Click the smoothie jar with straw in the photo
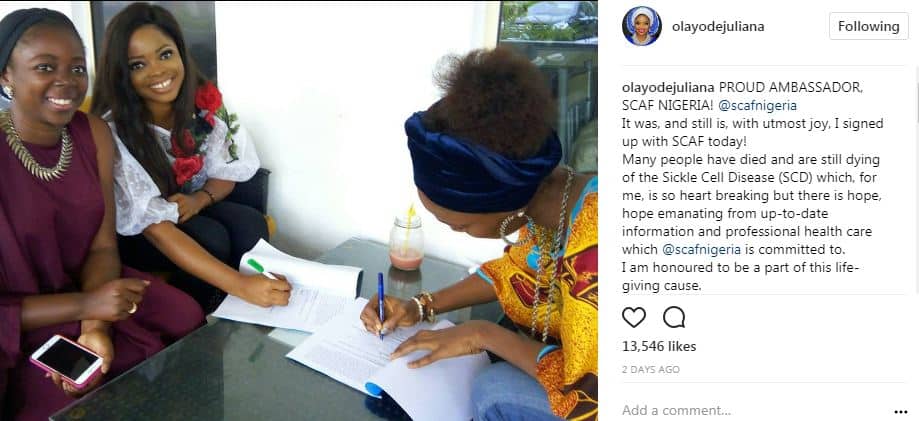The image size is (919, 421). coord(406,240)
